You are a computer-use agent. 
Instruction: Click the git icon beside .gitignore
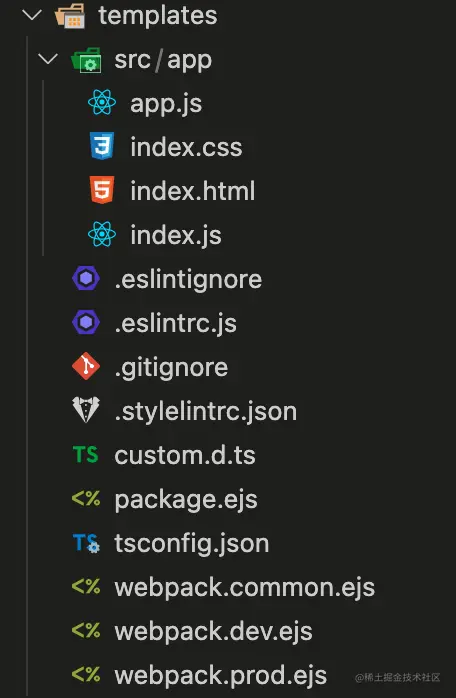(86, 366)
